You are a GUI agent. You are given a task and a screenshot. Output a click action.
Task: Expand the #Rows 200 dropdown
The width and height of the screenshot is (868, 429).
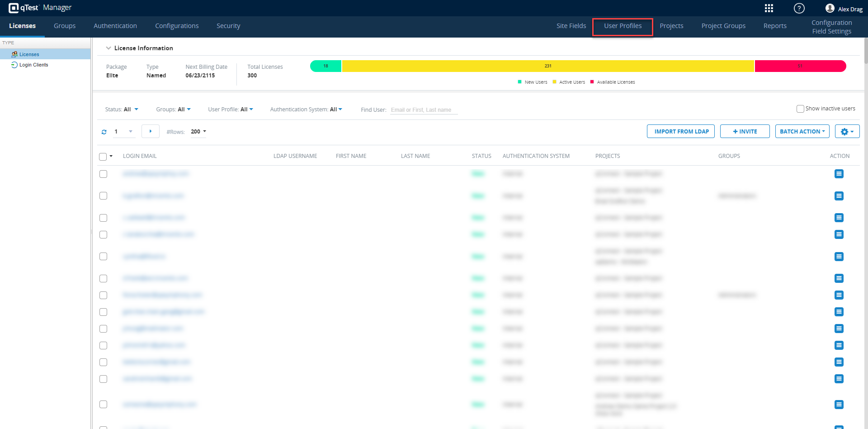198,132
